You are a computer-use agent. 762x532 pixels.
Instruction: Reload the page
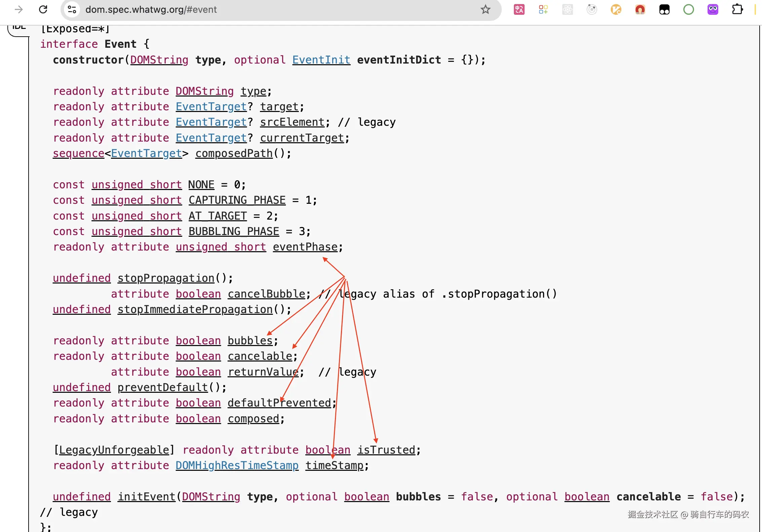[43, 9]
